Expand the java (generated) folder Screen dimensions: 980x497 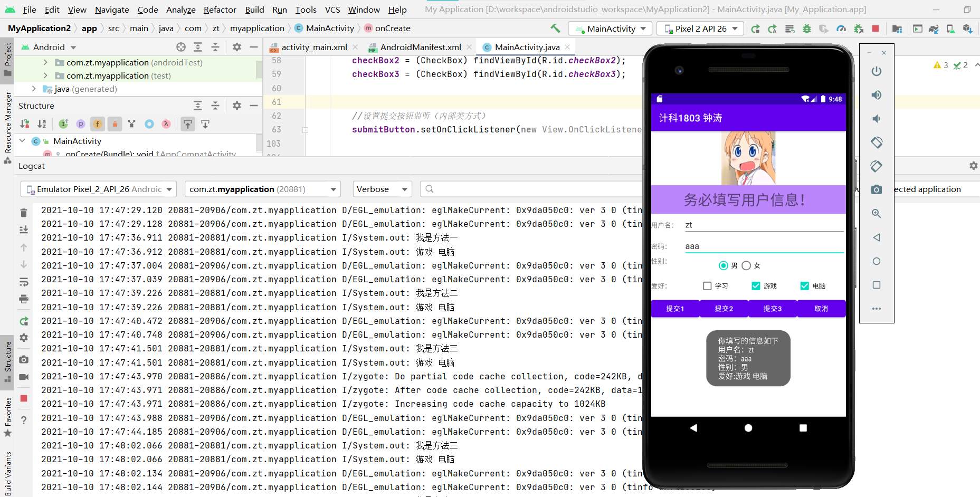click(34, 89)
